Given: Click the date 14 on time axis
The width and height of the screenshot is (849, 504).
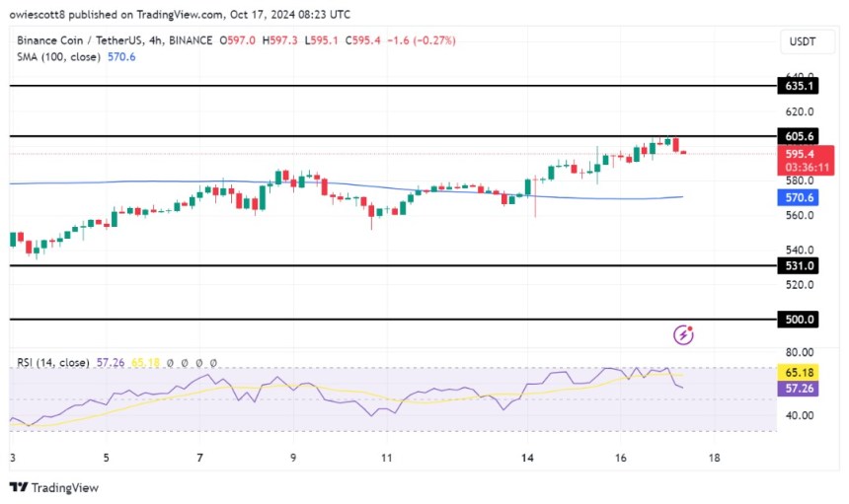Looking at the screenshot, I should [x=528, y=459].
